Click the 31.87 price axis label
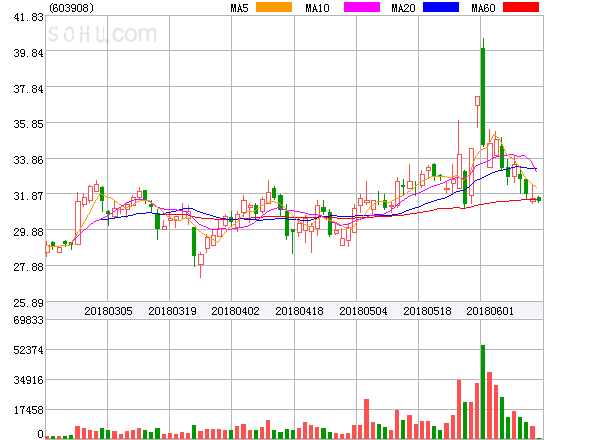Image resolution: width=600 pixels, height=440 pixels. (28, 196)
